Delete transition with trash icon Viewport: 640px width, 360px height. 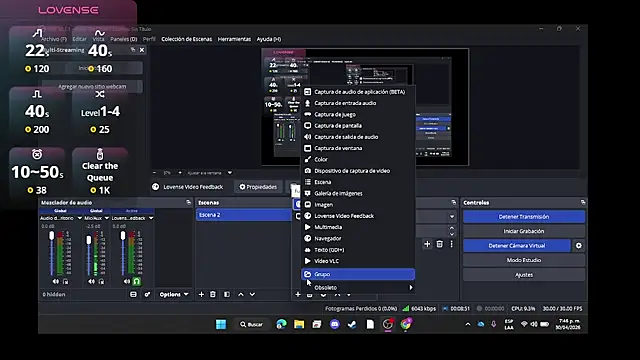point(440,244)
